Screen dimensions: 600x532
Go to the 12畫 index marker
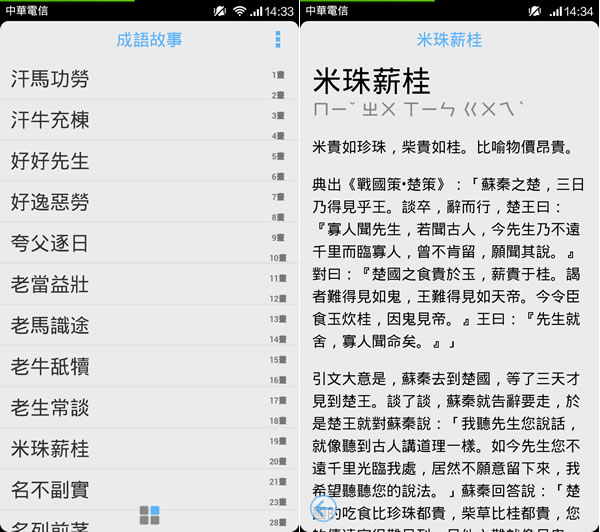click(x=278, y=299)
